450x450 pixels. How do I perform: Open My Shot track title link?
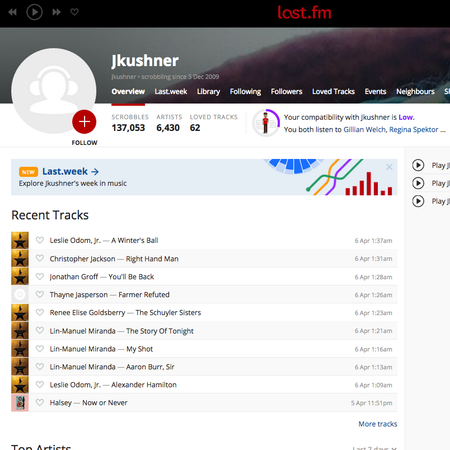(139, 349)
